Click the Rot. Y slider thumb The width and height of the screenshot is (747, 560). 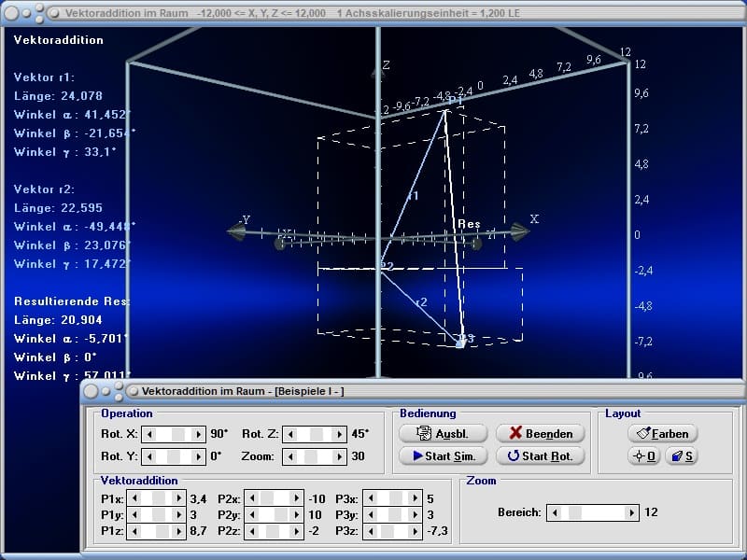point(174,456)
